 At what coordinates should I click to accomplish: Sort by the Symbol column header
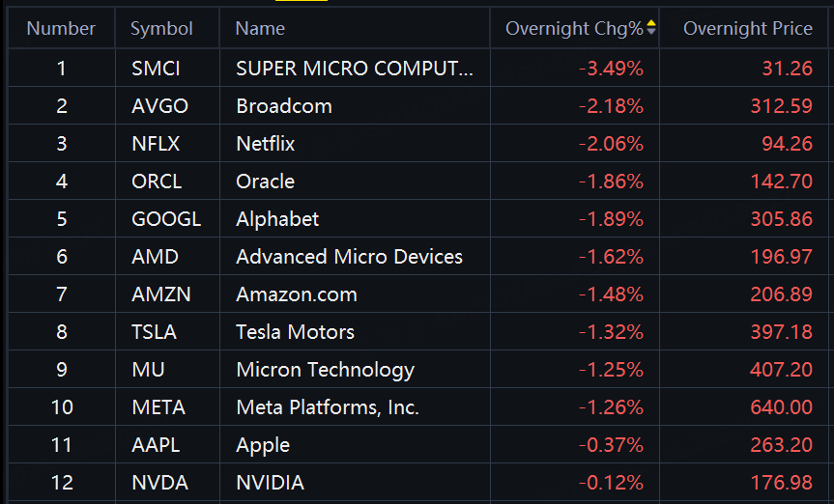(161, 29)
